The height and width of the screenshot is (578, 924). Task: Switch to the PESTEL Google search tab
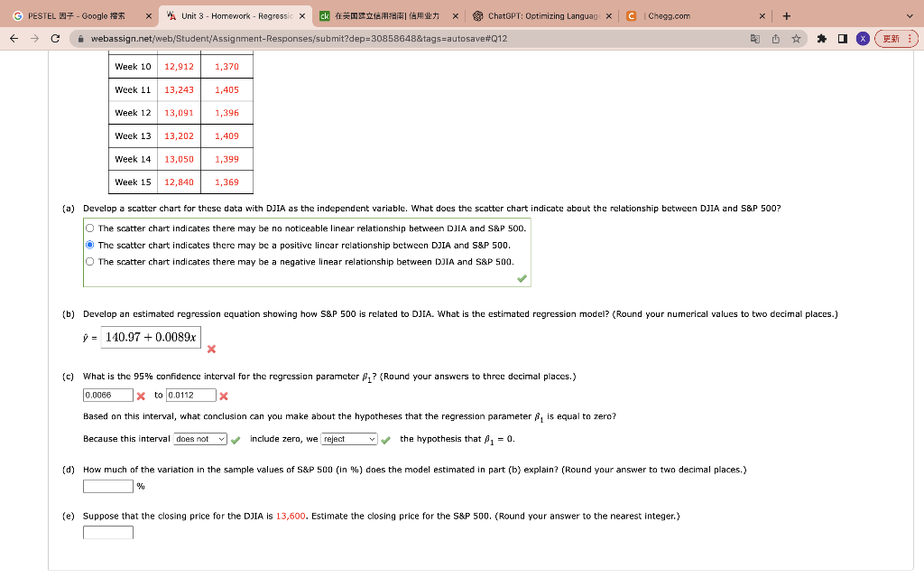pos(76,16)
